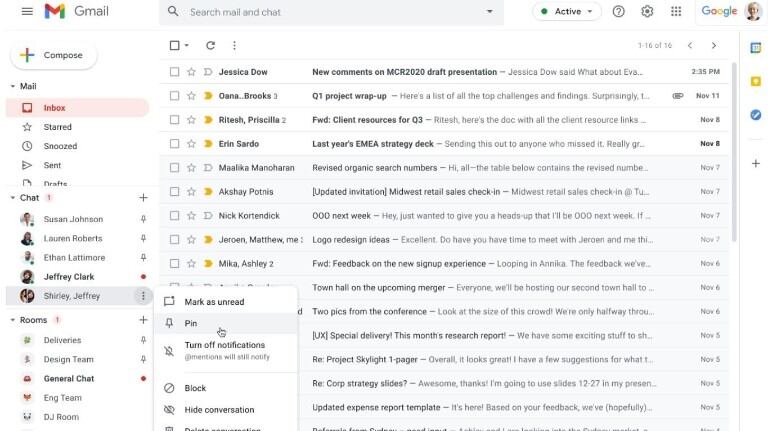Choose Hide conversation menu item

[x=226, y=409]
